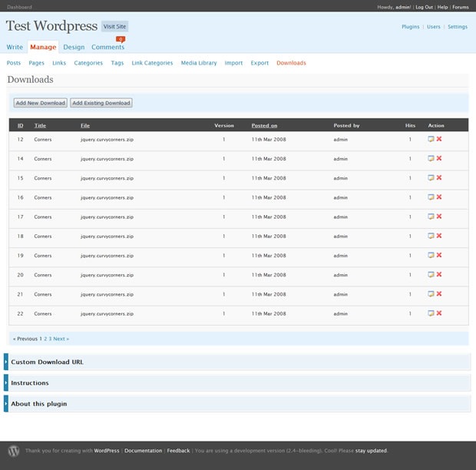Edit download with ID 20

click(x=431, y=275)
